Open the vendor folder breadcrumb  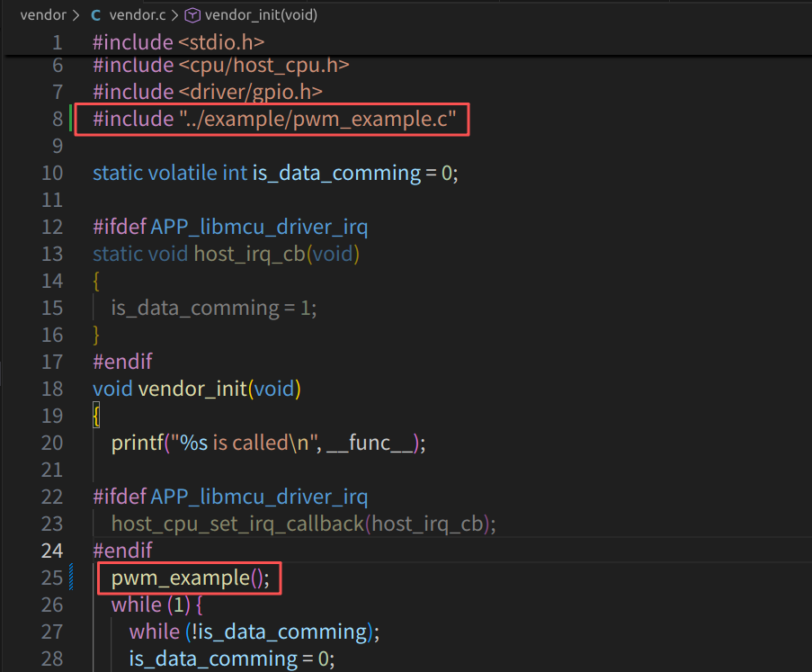[43, 15]
